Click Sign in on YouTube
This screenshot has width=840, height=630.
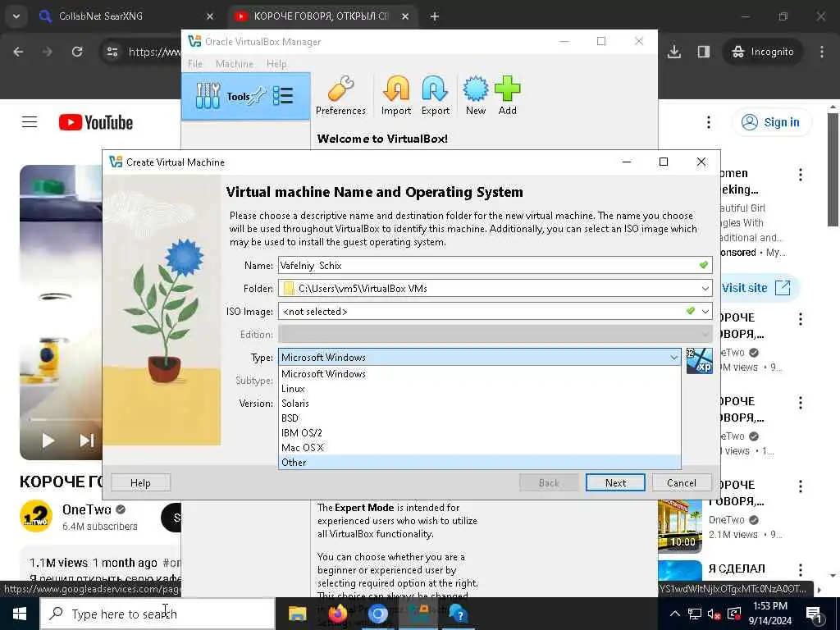pos(771,122)
